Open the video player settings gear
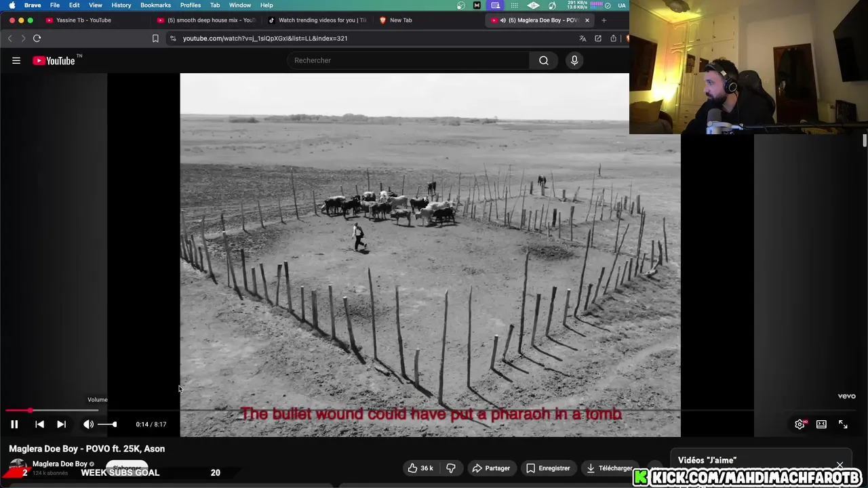Viewport: 868px width, 488px height. point(800,424)
